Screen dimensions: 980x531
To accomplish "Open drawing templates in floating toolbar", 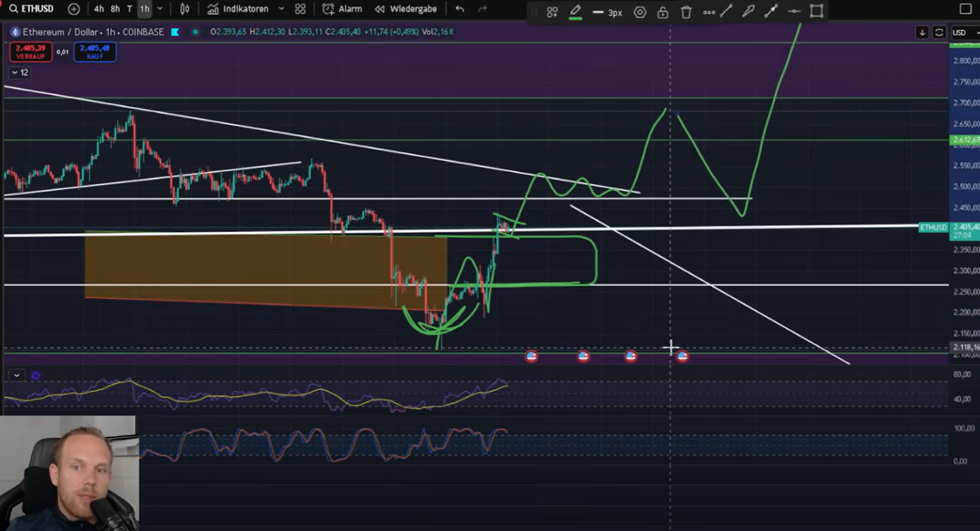I will pos(552,12).
